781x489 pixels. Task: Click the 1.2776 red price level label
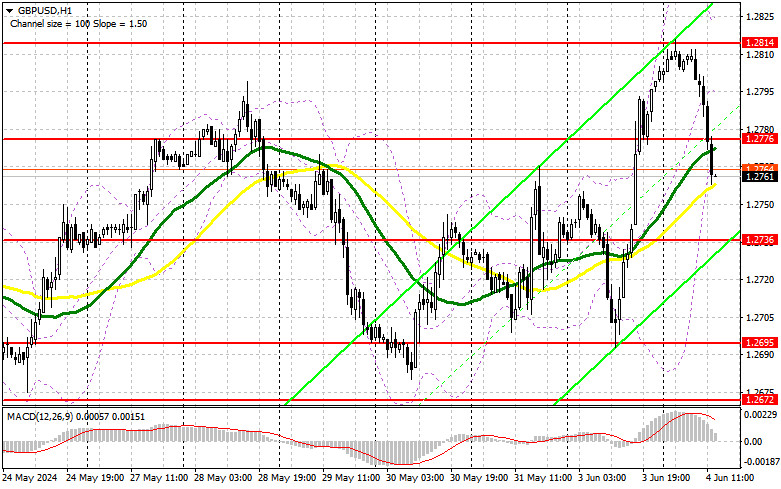[x=760, y=139]
